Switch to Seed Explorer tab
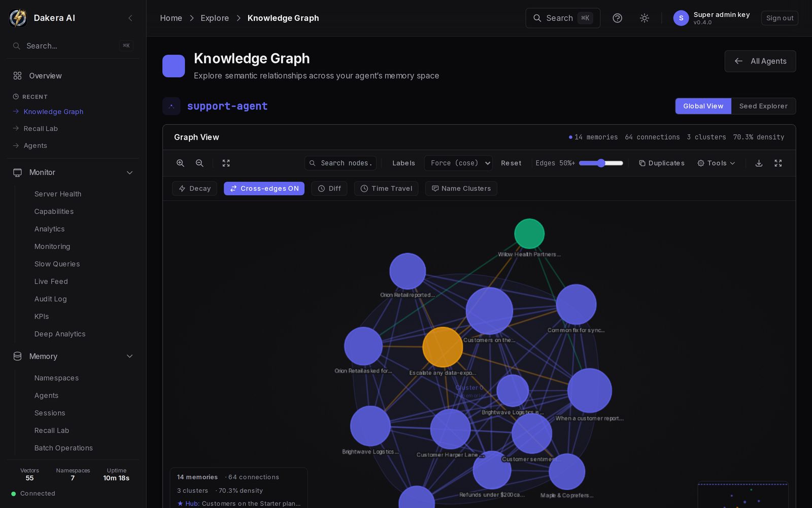The width and height of the screenshot is (812, 508). (763, 106)
